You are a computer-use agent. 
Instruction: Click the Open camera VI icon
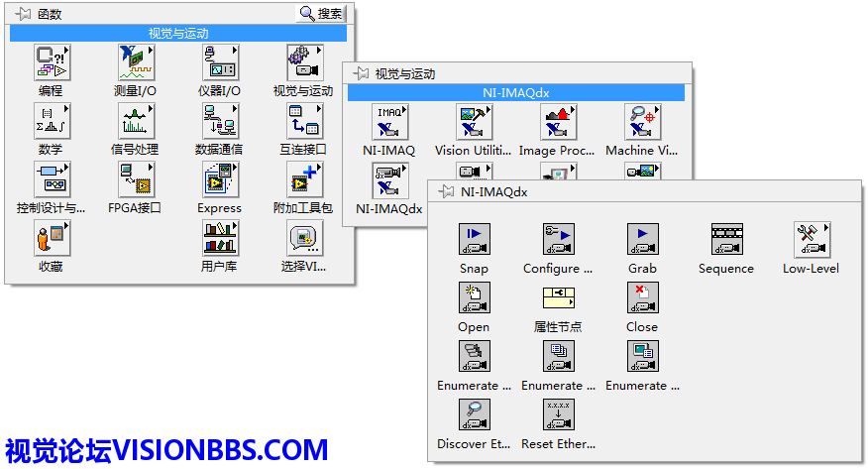(474, 297)
